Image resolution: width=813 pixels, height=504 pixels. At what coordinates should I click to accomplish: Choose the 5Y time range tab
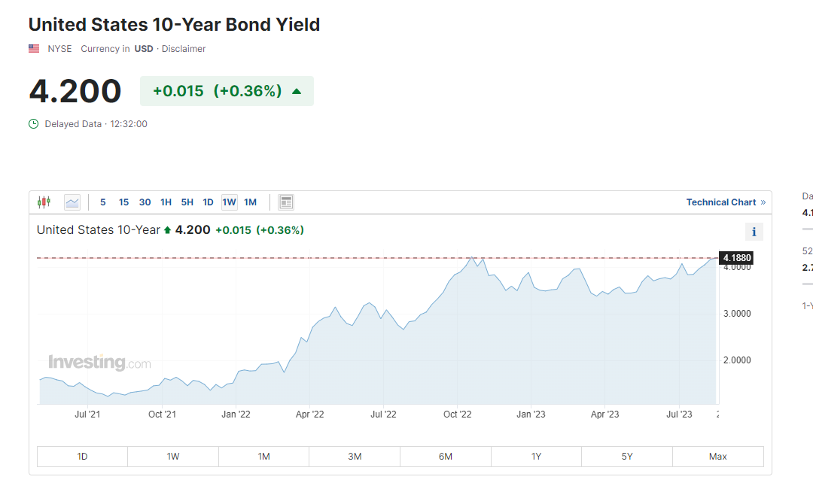627,457
